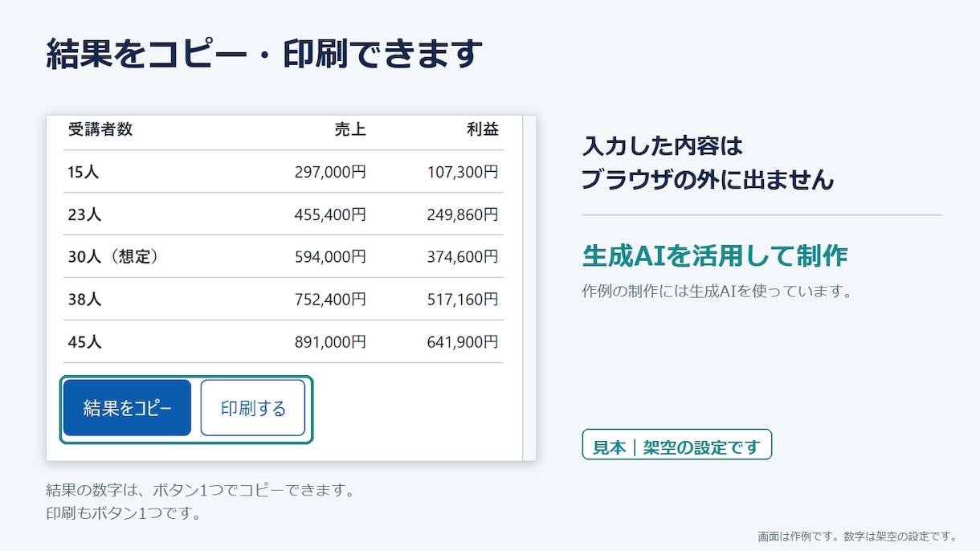Click the 517,160円 profit value
The width and height of the screenshot is (980, 551).
[463, 300]
